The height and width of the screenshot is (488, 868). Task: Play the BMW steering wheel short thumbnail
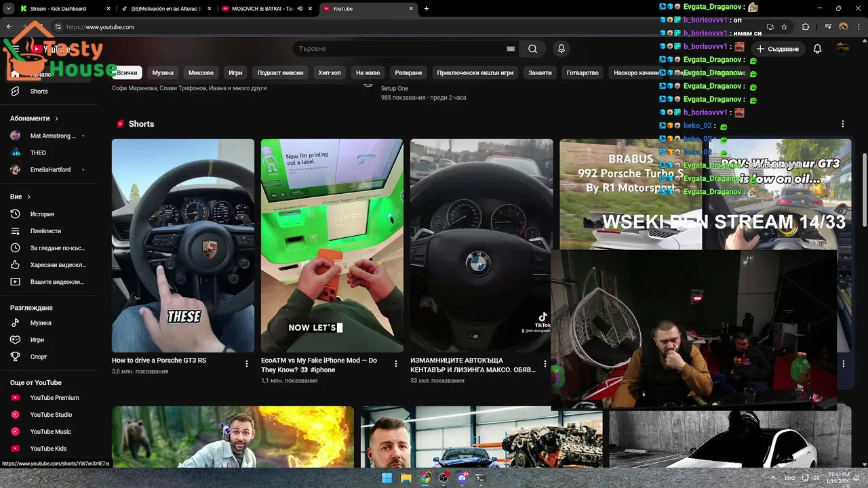(481, 245)
